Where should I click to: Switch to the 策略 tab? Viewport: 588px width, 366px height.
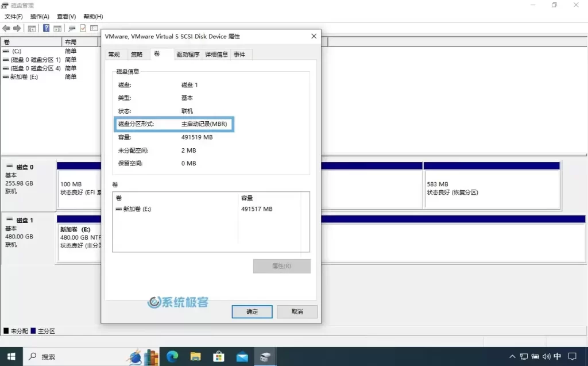coord(137,54)
